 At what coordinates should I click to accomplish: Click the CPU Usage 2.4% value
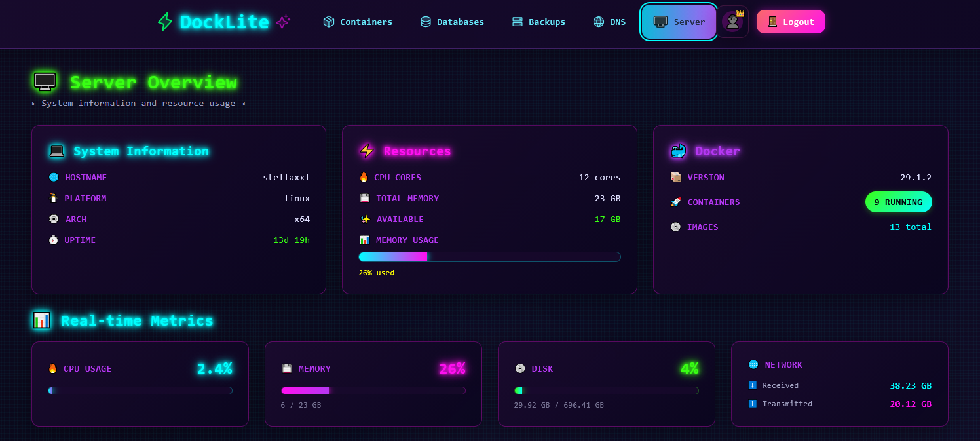[x=214, y=369]
